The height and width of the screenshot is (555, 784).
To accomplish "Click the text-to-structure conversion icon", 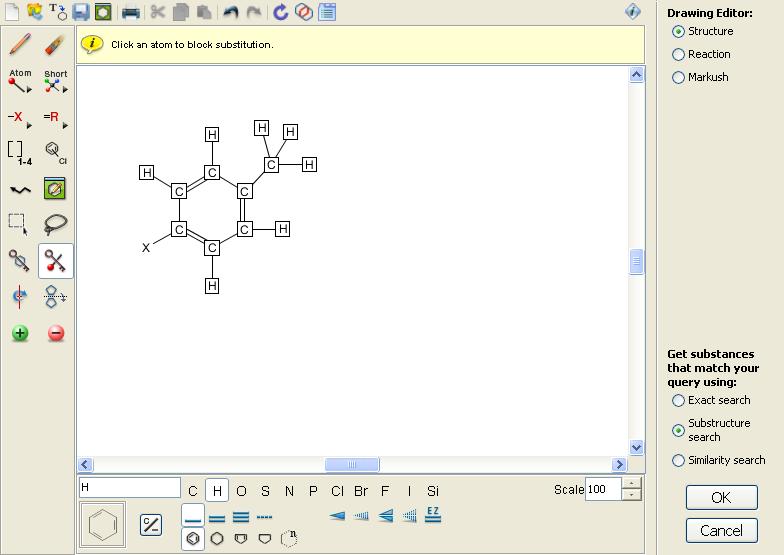I will tap(58, 12).
